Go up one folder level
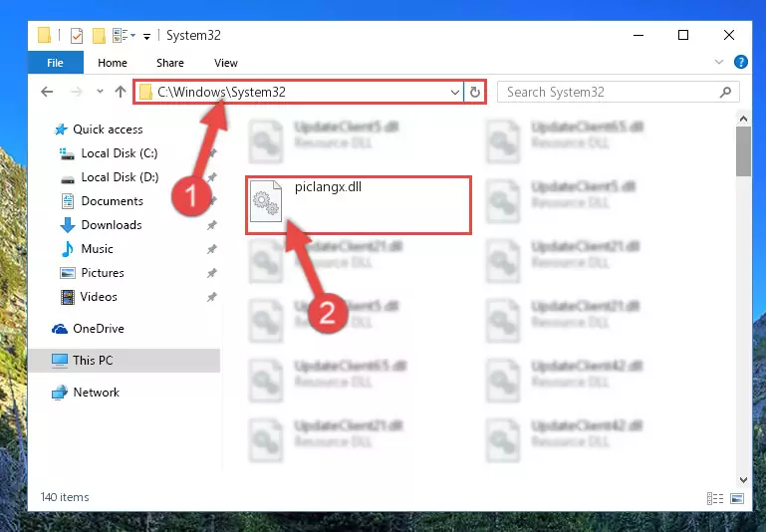This screenshot has height=532, width=766. point(121,92)
